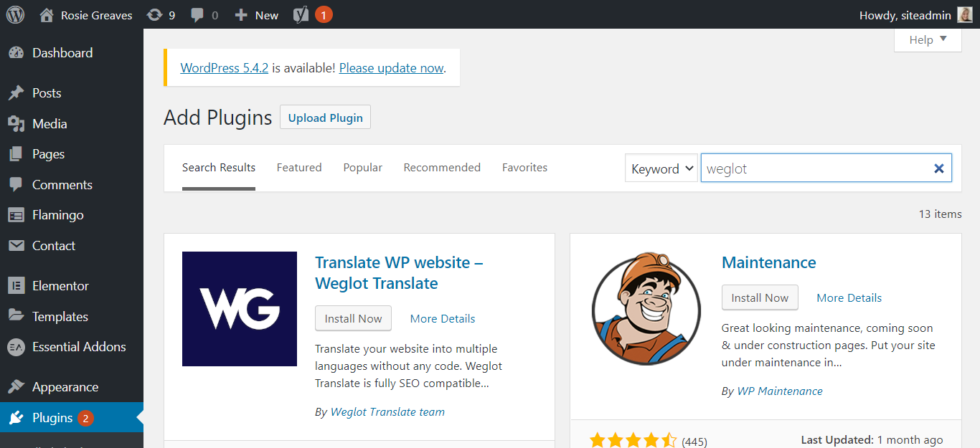Click the Elementor icon in sidebar
The image size is (980, 448).
(16, 286)
